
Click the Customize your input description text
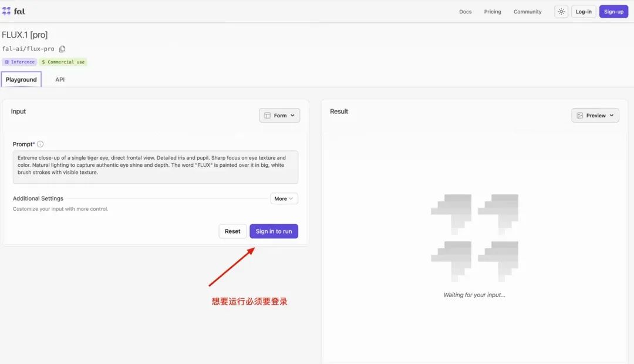point(60,209)
